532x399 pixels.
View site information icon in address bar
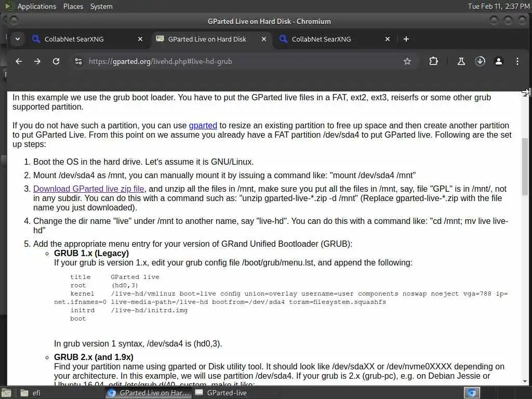pos(78,61)
